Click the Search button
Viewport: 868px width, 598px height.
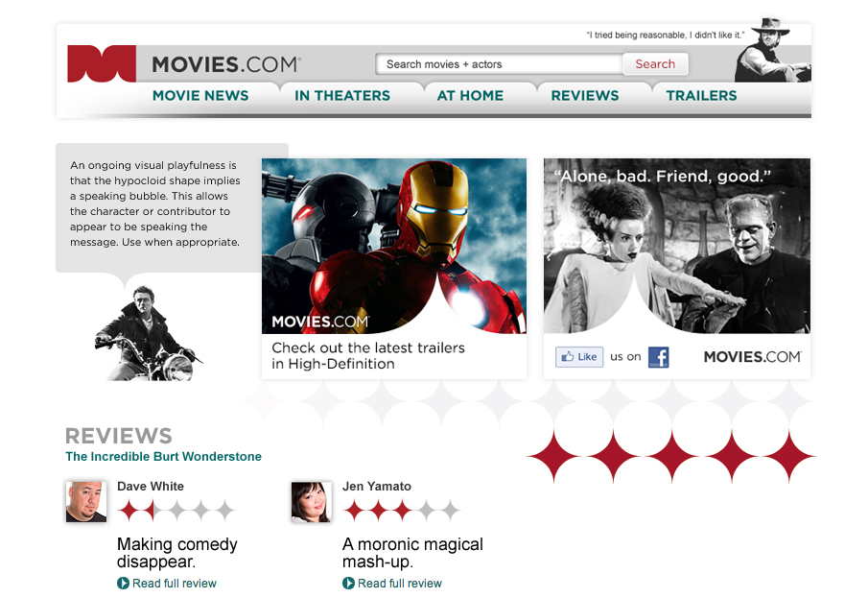click(x=655, y=64)
